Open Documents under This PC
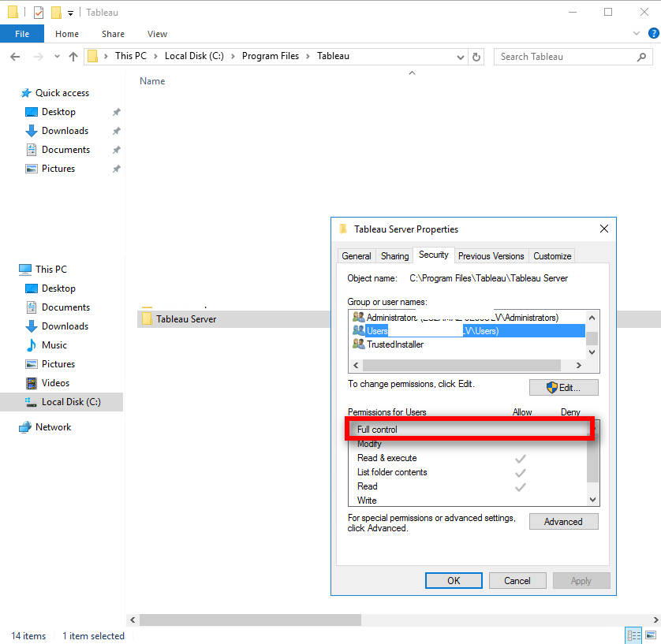The image size is (661, 644). [x=65, y=307]
